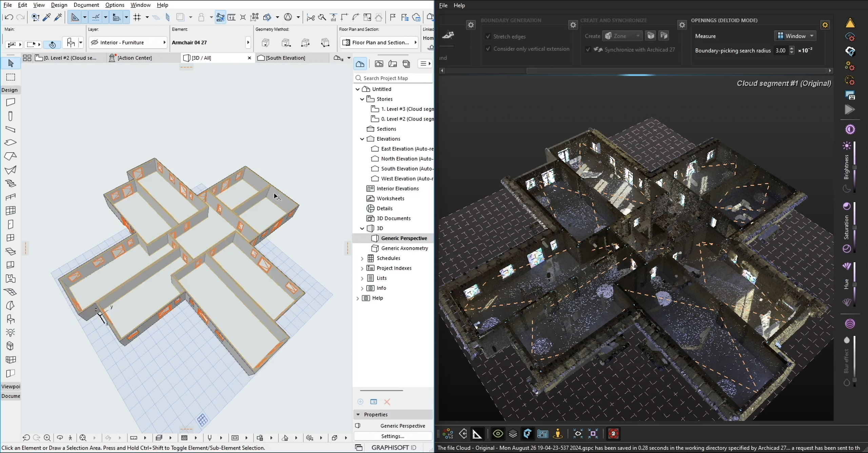The width and height of the screenshot is (868, 453).
Task: Click the eye visibility icon in bottom toolbar
Action: pos(498,434)
